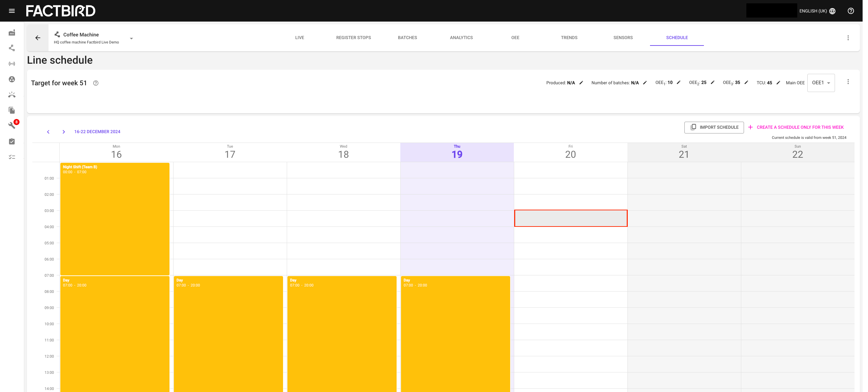Open the andon alarm sidebar icon
The width and height of the screenshot is (868, 392).
click(12, 95)
